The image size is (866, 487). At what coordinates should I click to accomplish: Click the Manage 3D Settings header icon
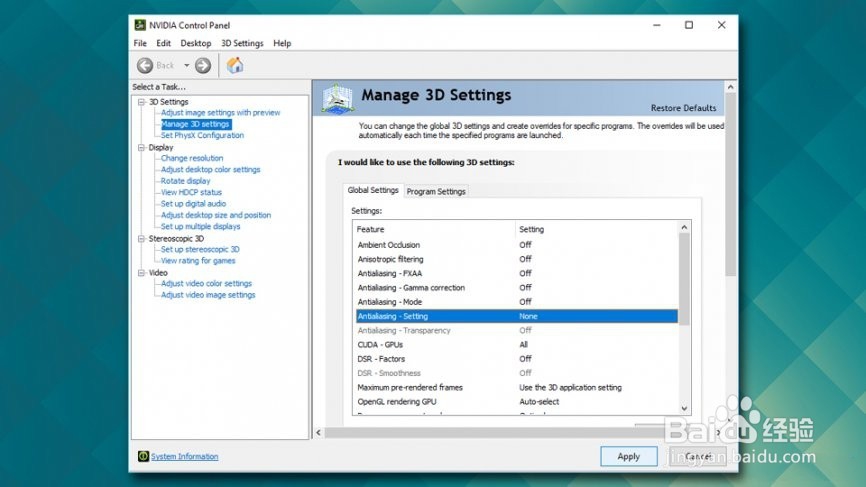(x=337, y=99)
